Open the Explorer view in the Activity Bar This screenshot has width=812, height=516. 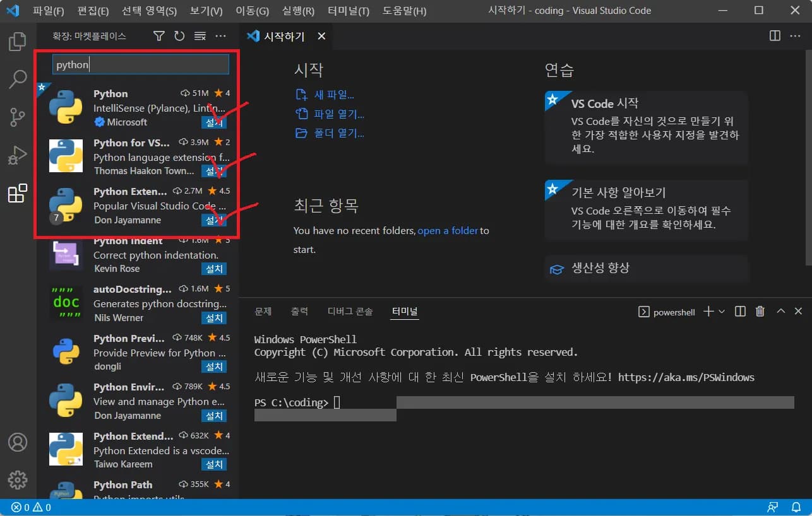tap(17, 42)
